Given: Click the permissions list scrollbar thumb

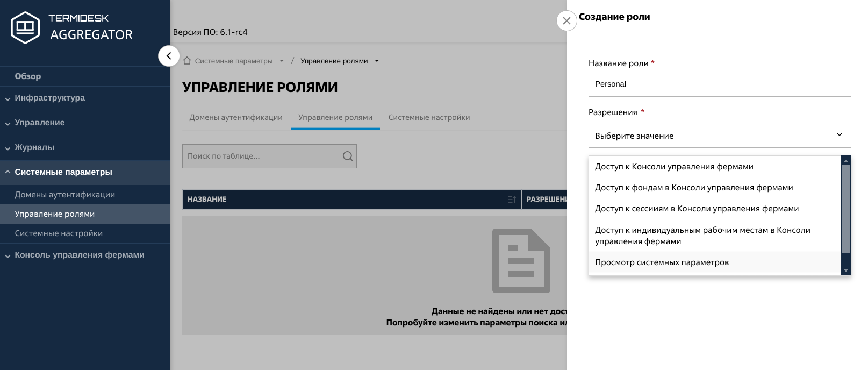Looking at the screenshot, I should click(845, 209).
